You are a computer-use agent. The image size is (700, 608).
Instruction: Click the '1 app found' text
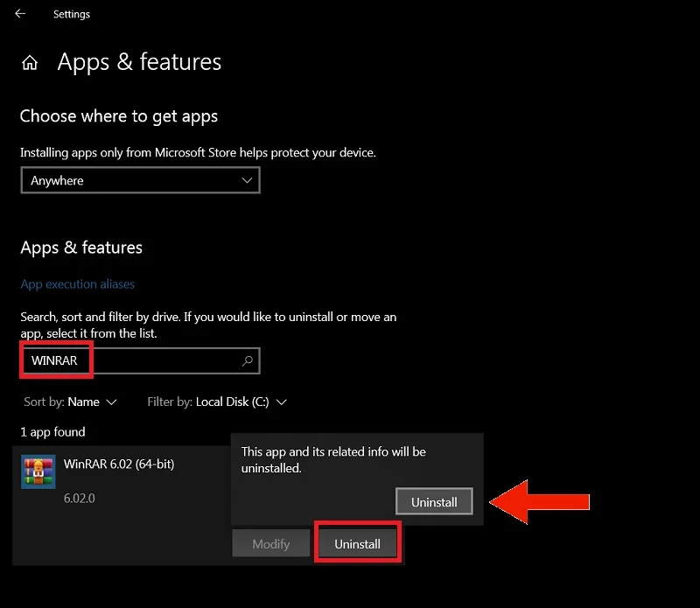click(52, 432)
